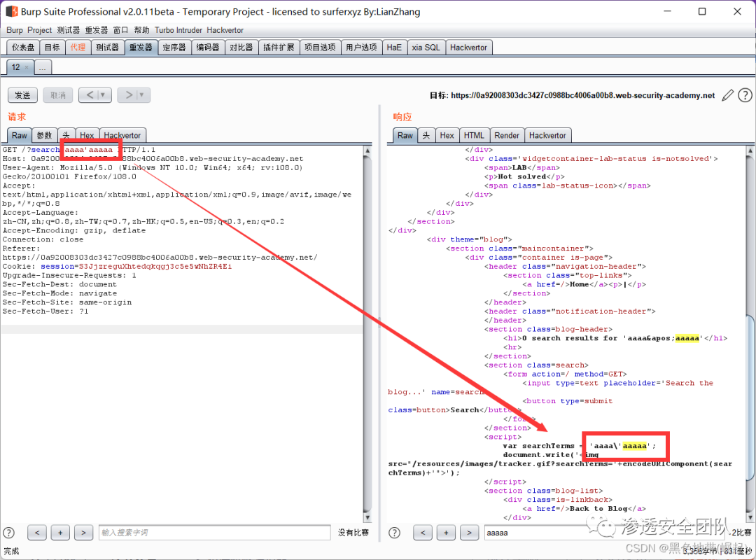Select the response Render tab
756x560 pixels.
507,136
